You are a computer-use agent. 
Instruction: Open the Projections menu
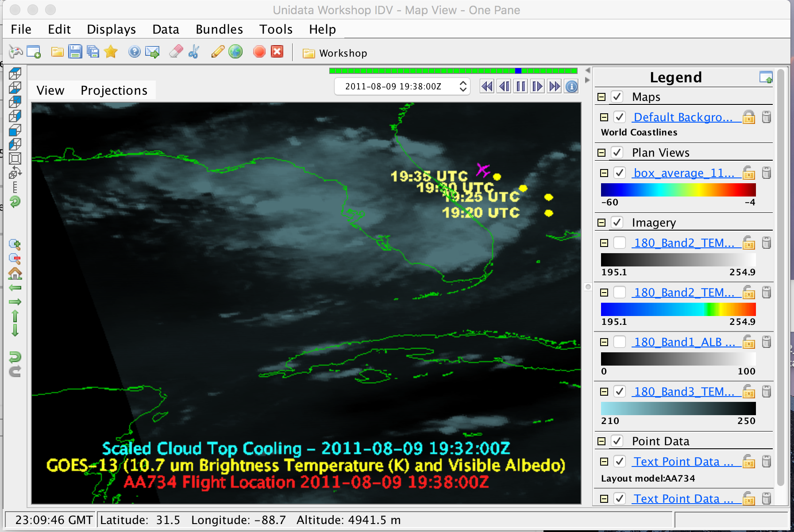click(x=114, y=90)
